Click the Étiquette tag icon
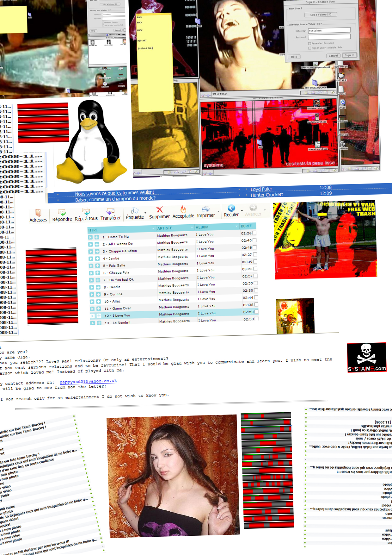 tap(135, 210)
